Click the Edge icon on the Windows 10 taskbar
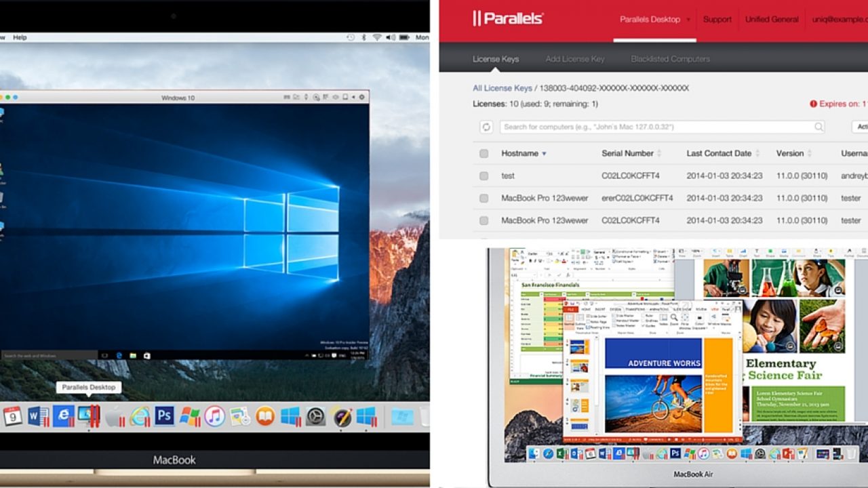 click(x=119, y=355)
